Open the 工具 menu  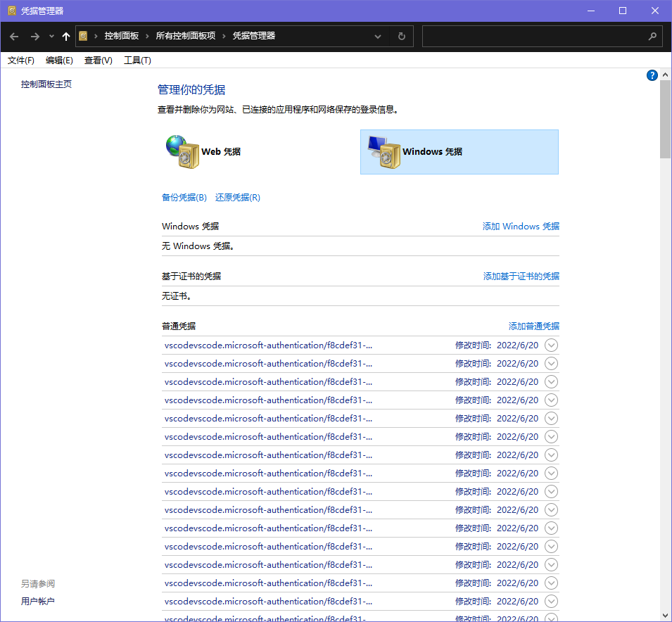(137, 61)
